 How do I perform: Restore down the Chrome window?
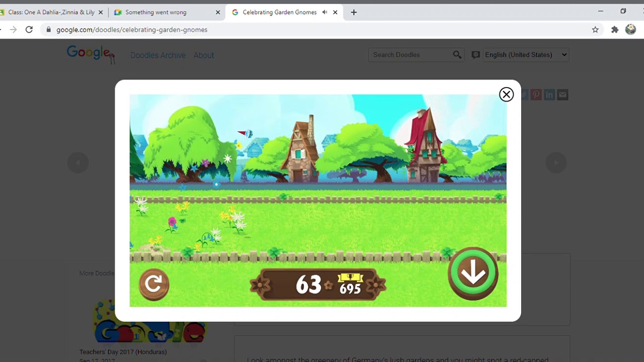tap(623, 11)
